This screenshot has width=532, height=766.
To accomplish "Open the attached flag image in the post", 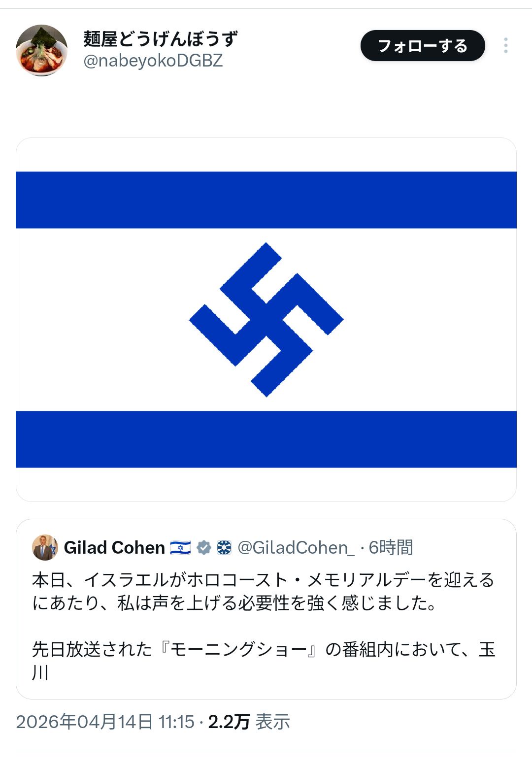I will (266, 319).
